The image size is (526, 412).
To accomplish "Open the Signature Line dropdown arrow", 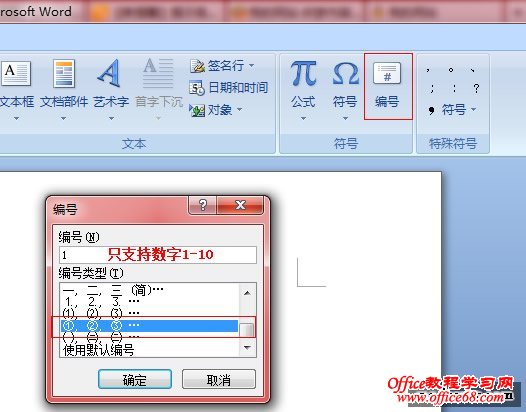I will [x=252, y=65].
